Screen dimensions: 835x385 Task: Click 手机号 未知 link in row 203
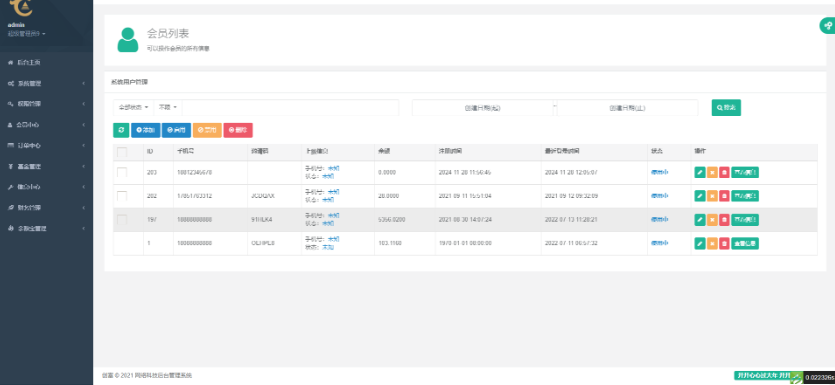(x=333, y=168)
